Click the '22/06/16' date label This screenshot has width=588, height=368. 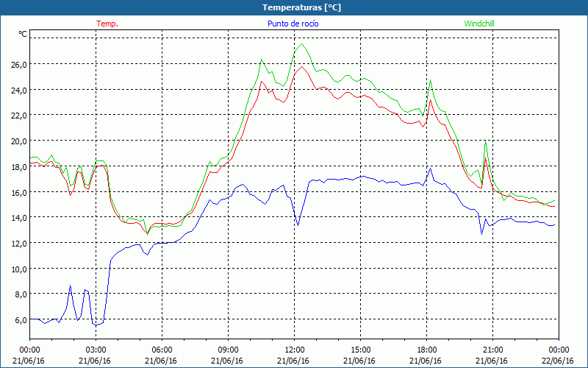558,361
